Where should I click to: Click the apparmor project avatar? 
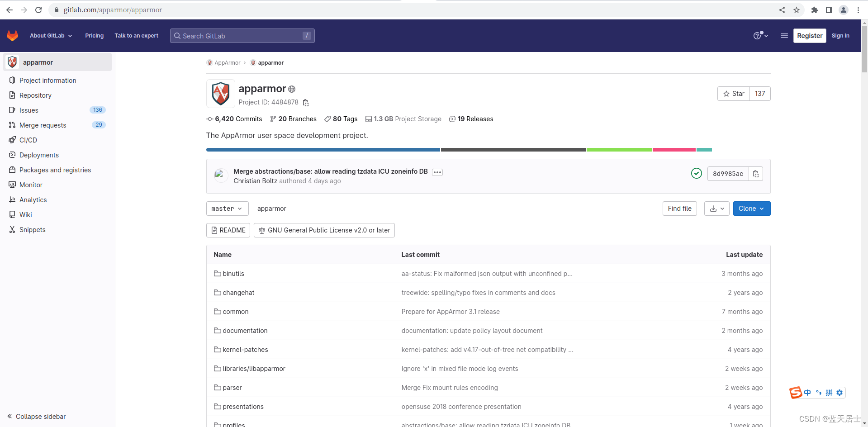221,94
